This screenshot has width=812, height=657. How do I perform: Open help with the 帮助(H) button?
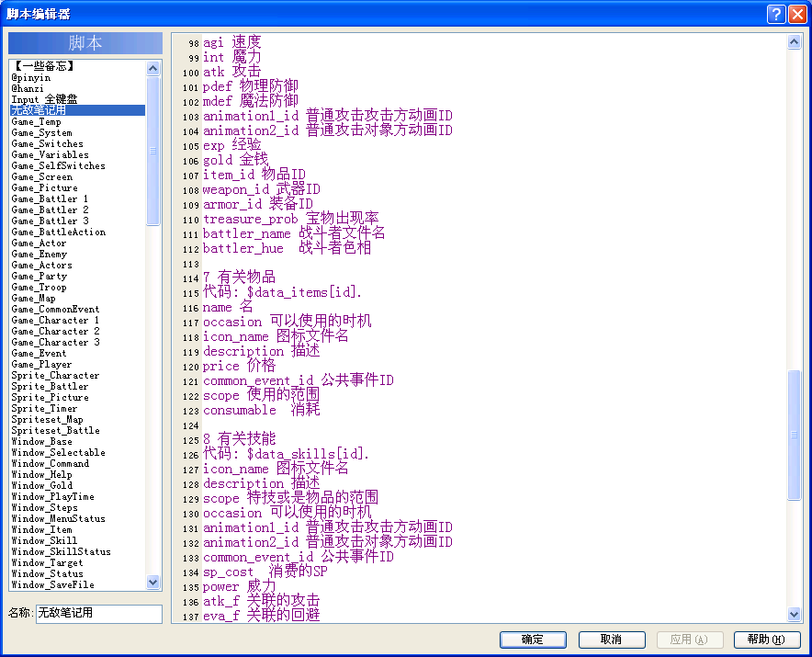[767, 640]
